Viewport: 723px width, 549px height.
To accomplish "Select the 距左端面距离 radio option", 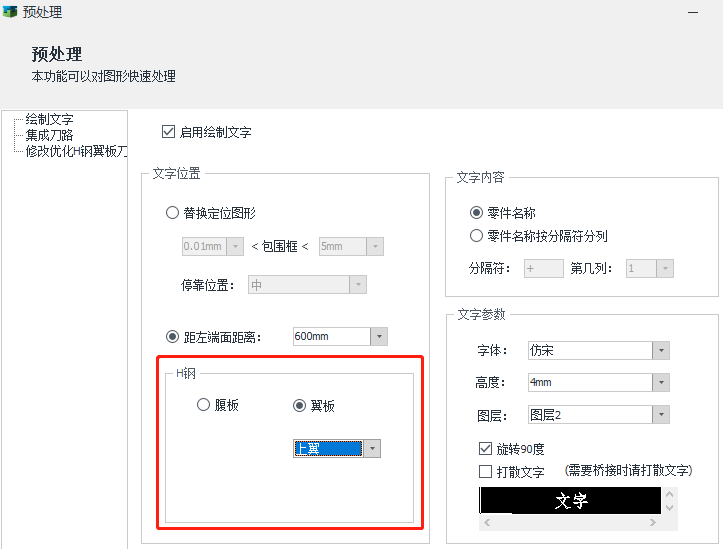I will pyautogui.click(x=173, y=337).
